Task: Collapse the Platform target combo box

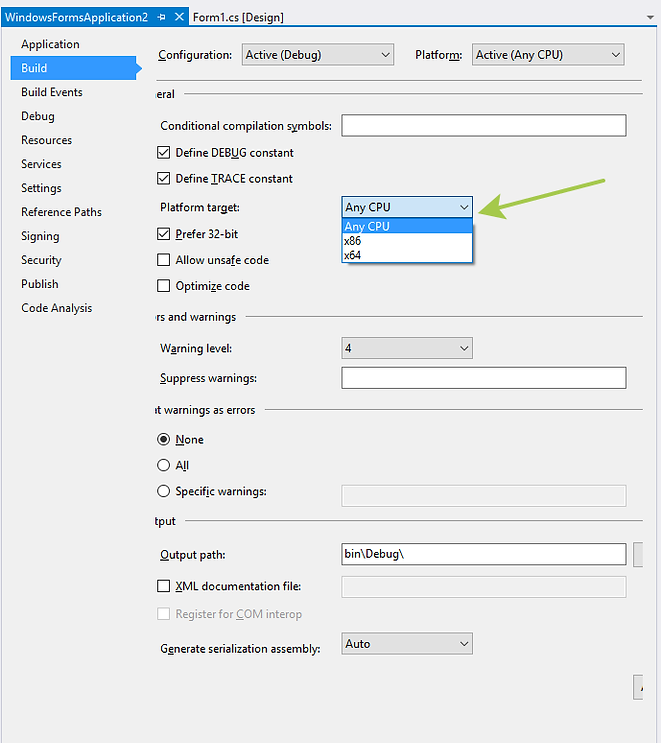Action: pyautogui.click(x=407, y=207)
